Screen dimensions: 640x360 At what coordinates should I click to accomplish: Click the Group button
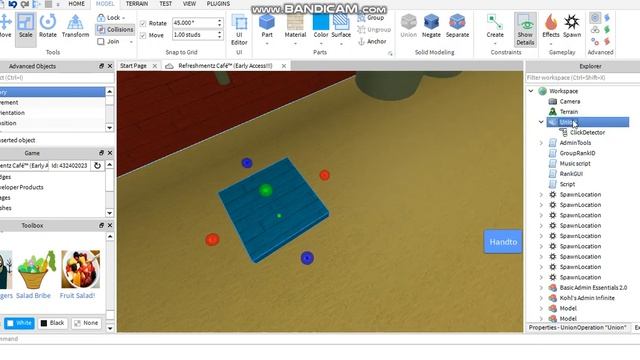pos(371,18)
